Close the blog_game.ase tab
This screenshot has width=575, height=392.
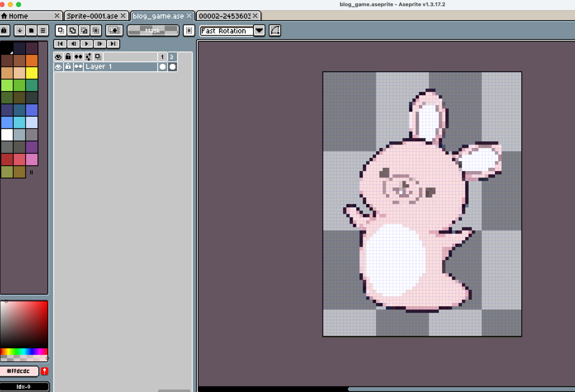pyautogui.click(x=189, y=16)
